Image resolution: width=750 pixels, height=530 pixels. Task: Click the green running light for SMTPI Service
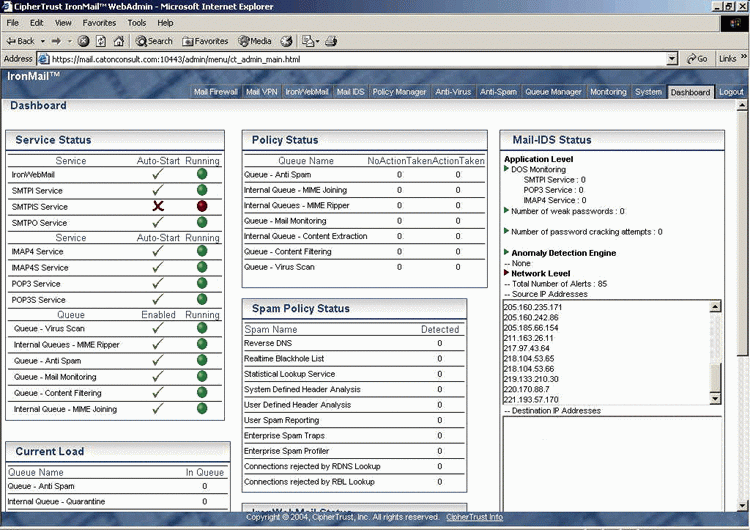[x=202, y=190]
